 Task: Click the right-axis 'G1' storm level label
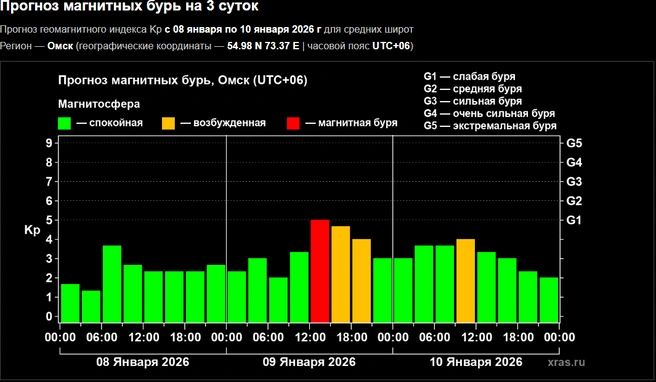(574, 220)
